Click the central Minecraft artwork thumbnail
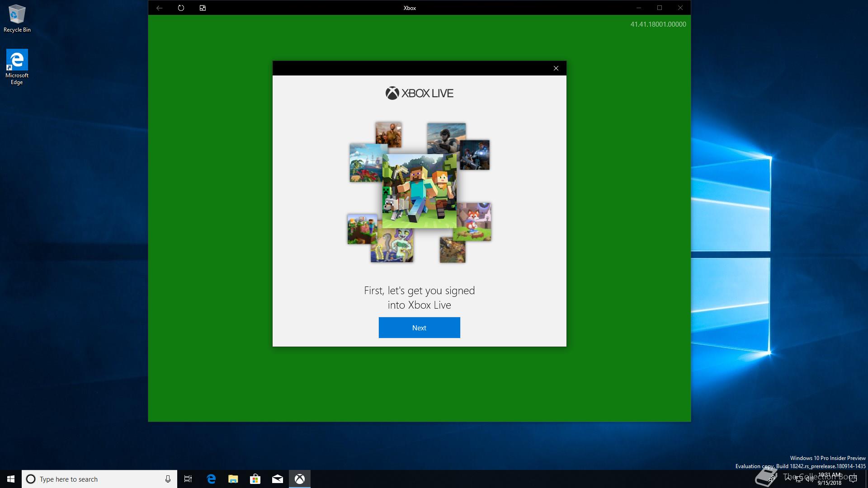 (x=419, y=191)
